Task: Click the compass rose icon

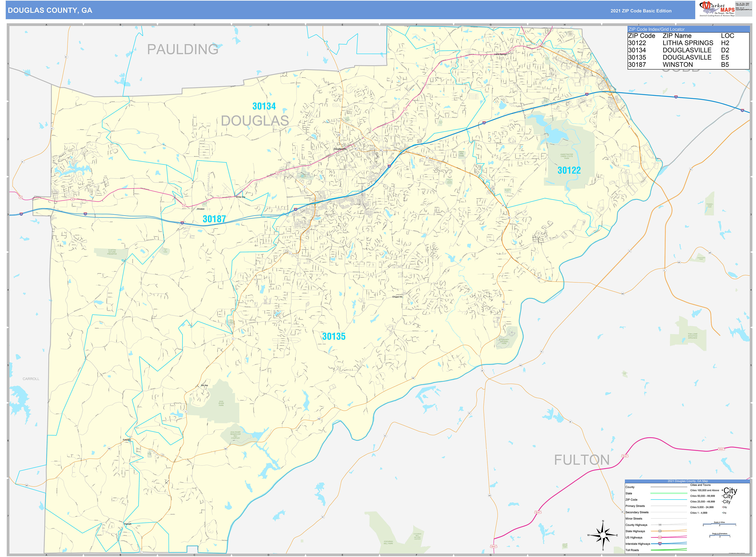Action: [x=603, y=535]
